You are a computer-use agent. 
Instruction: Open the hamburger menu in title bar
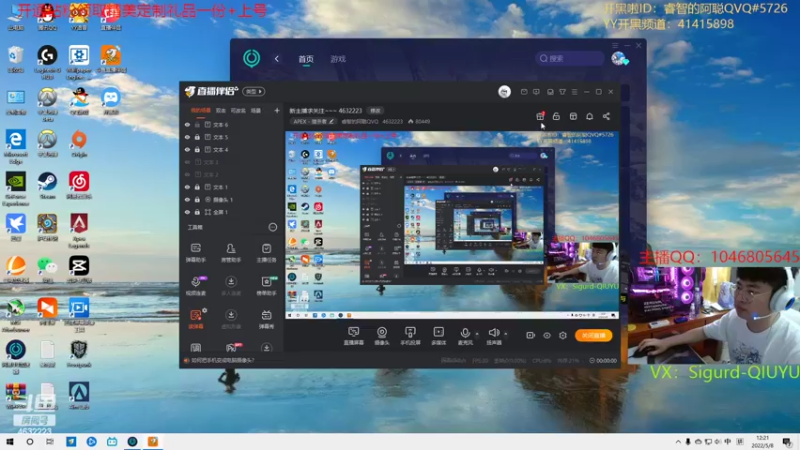click(574, 92)
